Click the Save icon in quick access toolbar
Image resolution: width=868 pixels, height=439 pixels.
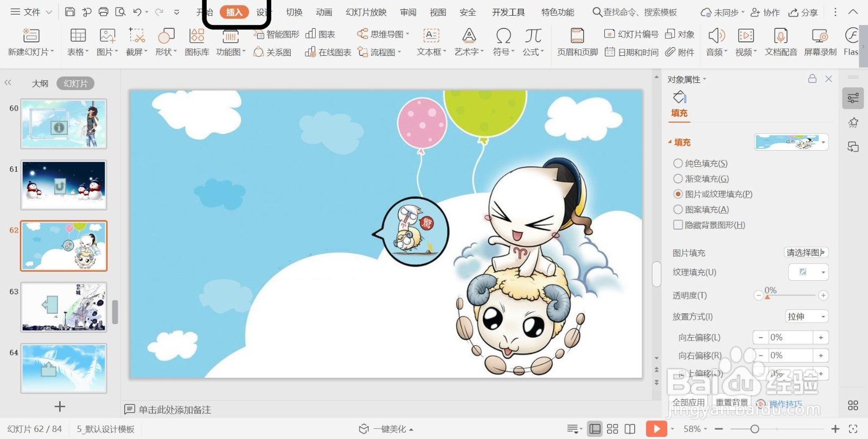click(x=70, y=12)
